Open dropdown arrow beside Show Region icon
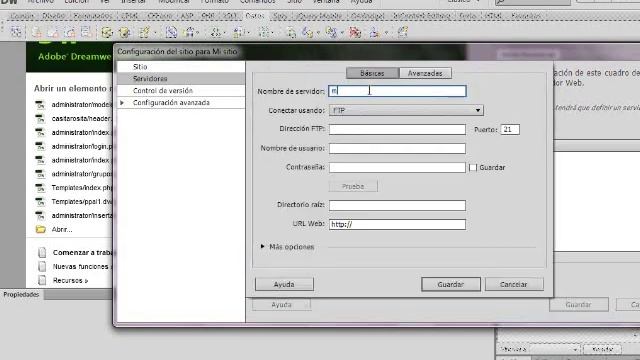Image resolution: width=640 pixels, height=360 pixels. [x=198, y=33]
